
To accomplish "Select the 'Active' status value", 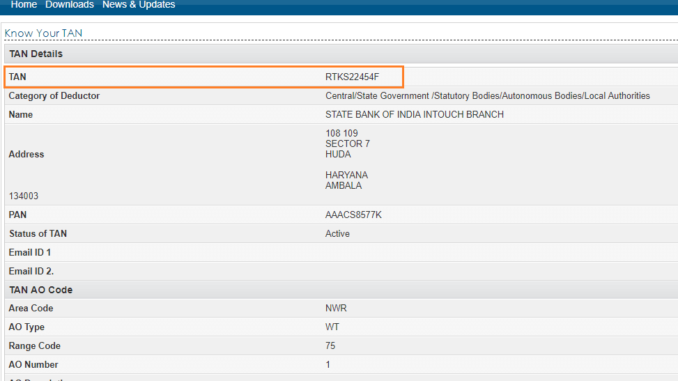I will click(337, 234).
